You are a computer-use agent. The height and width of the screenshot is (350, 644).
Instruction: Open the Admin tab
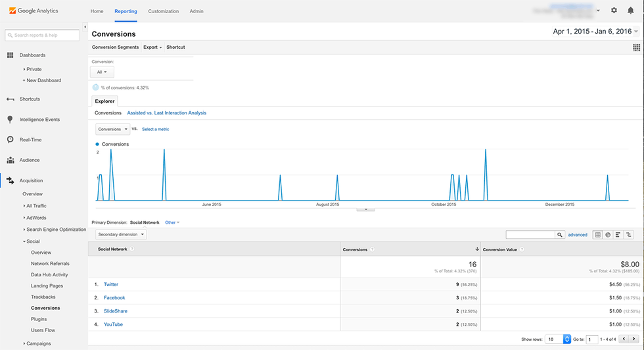point(196,11)
